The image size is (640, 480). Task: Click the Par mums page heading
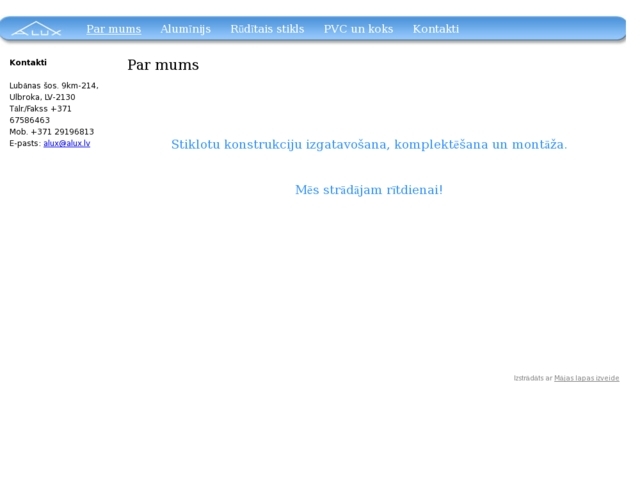pyautogui.click(x=163, y=65)
